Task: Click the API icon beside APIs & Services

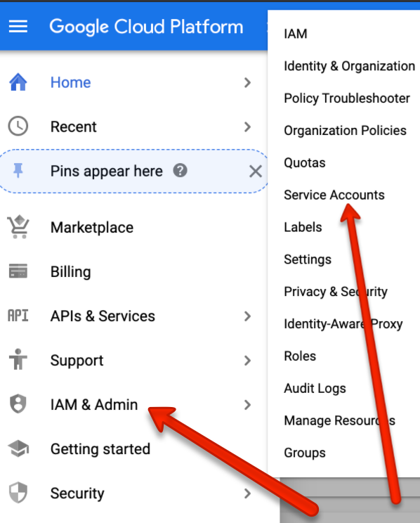Action: click(18, 315)
